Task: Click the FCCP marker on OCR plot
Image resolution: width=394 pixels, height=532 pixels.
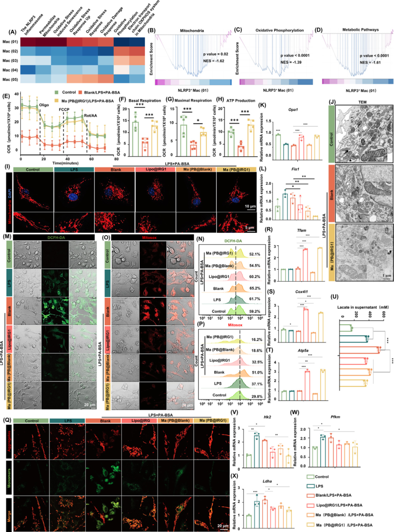Action: pos(64,109)
